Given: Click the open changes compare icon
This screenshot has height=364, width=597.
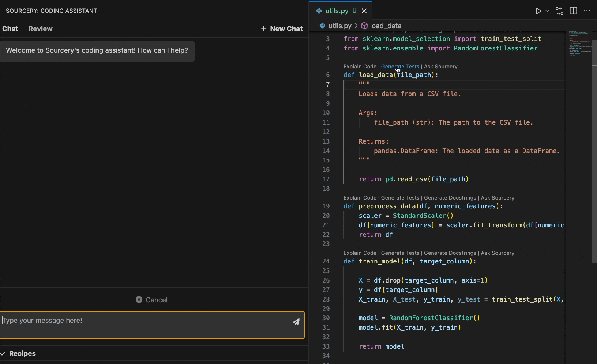Looking at the screenshot, I should point(559,11).
